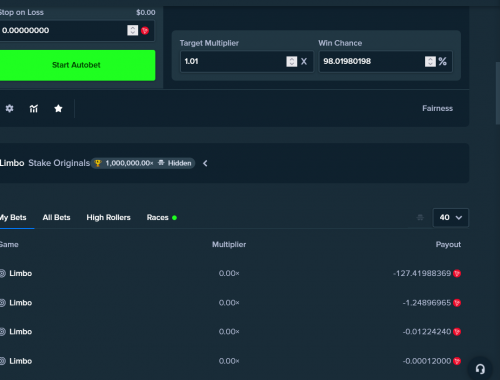
Task: Open live stats chart icon
Action: pos(34,108)
